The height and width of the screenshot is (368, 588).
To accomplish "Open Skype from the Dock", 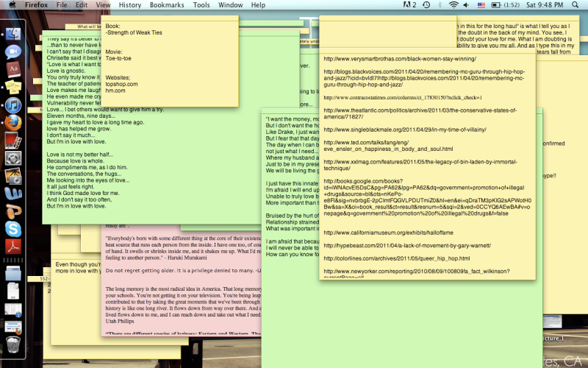I will click(x=13, y=229).
